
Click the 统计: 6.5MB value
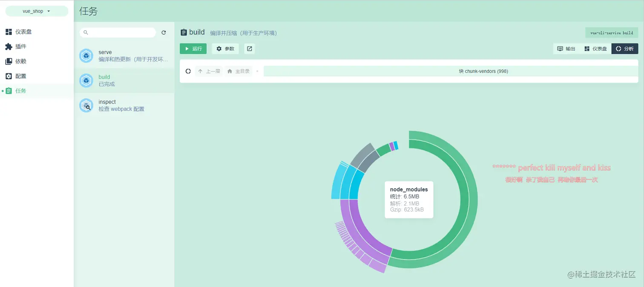pos(405,196)
